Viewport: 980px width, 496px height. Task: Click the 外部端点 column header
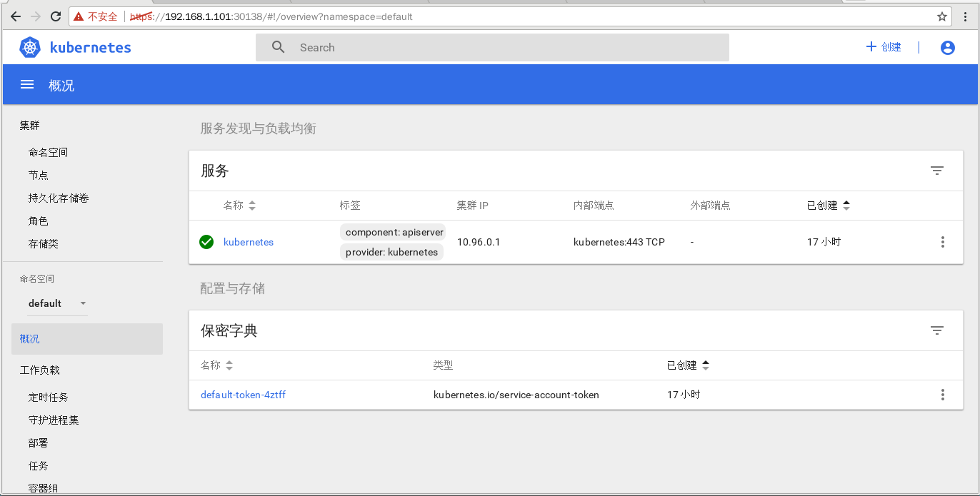[710, 206]
